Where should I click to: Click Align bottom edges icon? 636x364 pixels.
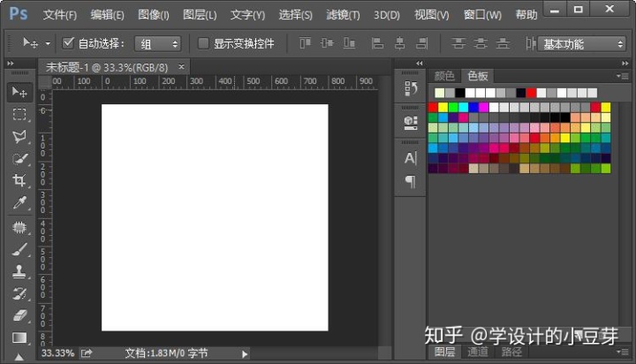[x=349, y=42]
